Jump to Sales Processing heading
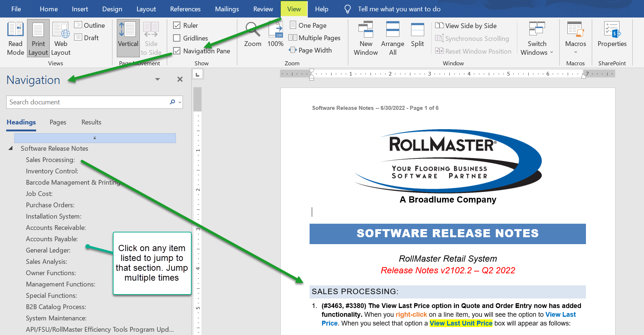 point(50,159)
